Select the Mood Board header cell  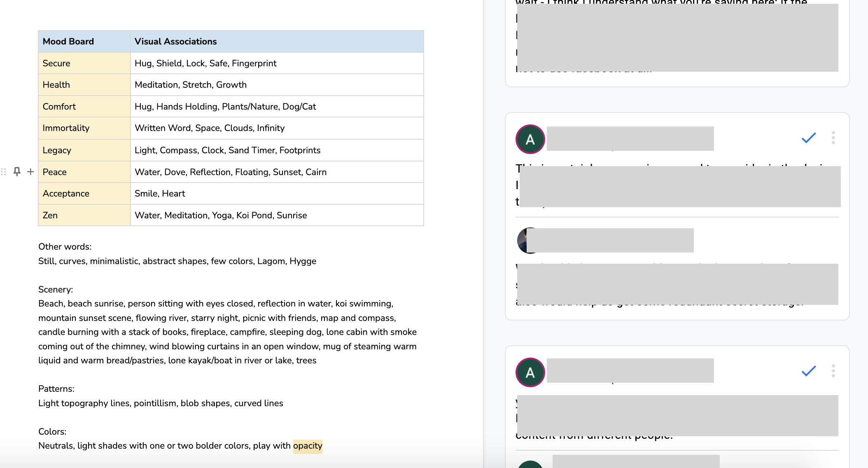click(x=68, y=42)
